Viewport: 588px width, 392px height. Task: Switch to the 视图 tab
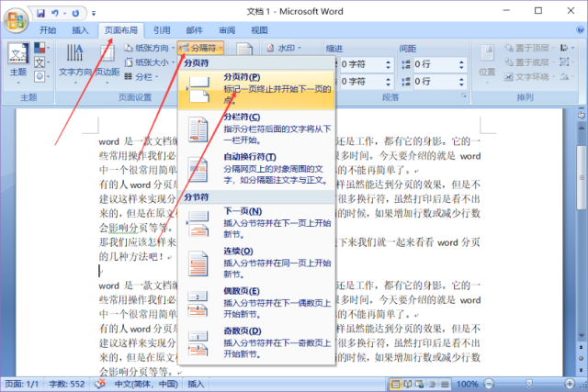click(x=259, y=30)
